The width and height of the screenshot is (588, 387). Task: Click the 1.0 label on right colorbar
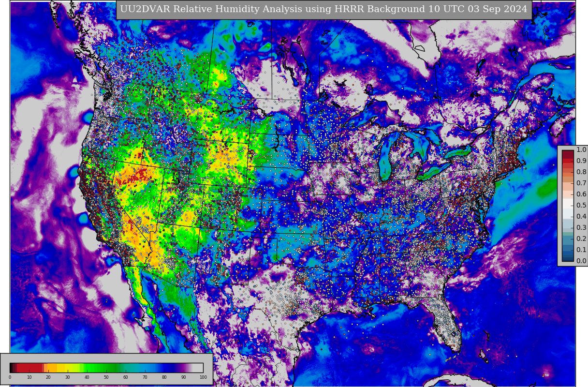(581, 150)
